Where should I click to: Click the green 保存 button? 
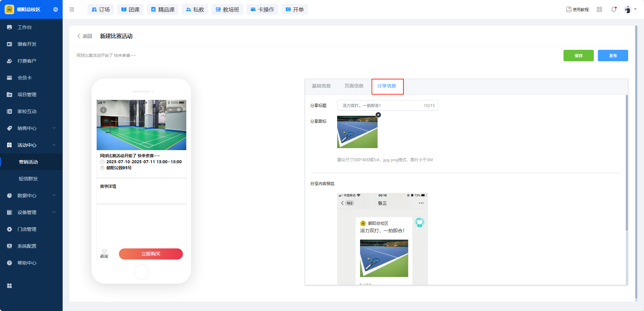pos(578,56)
